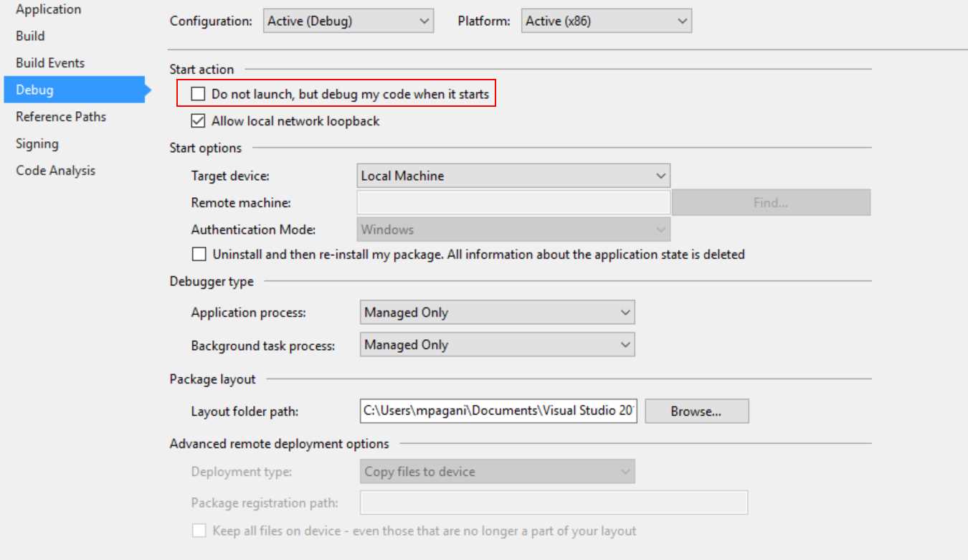
Task: Enable 'Do not launch, but debug my code'
Action: (199, 94)
